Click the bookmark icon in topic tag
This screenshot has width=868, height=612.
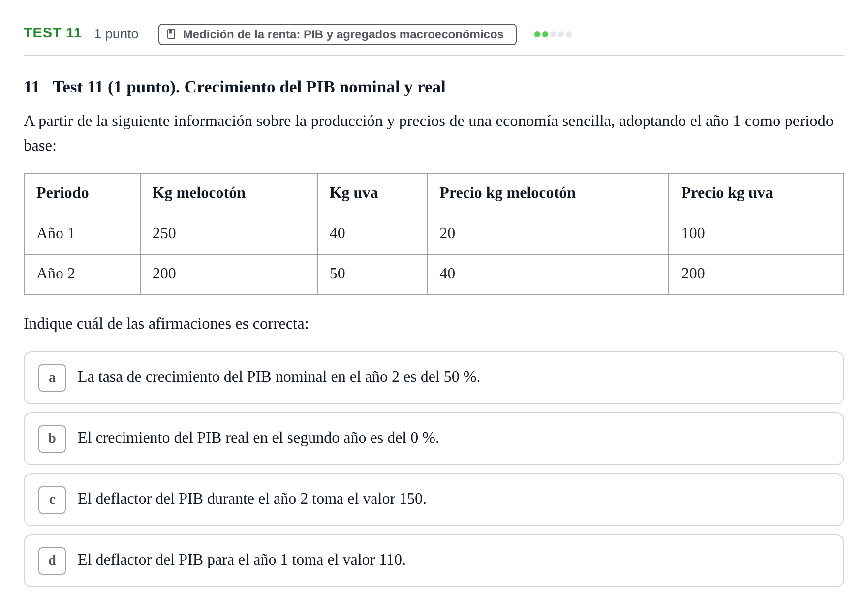click(171, 34)
